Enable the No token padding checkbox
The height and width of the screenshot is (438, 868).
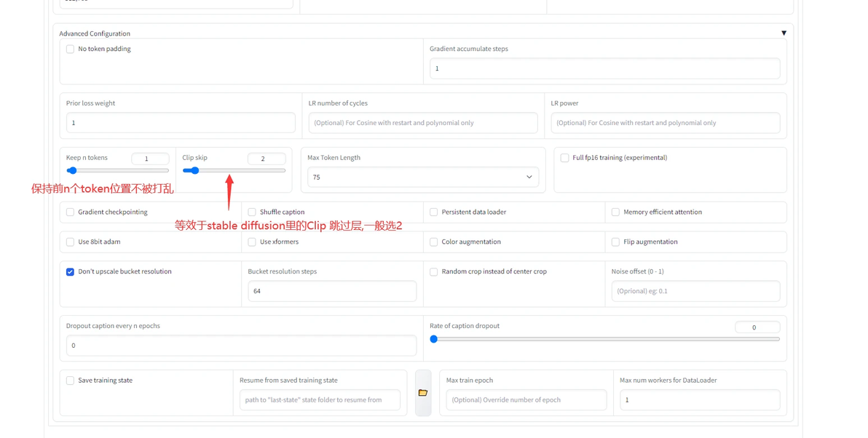71,49
